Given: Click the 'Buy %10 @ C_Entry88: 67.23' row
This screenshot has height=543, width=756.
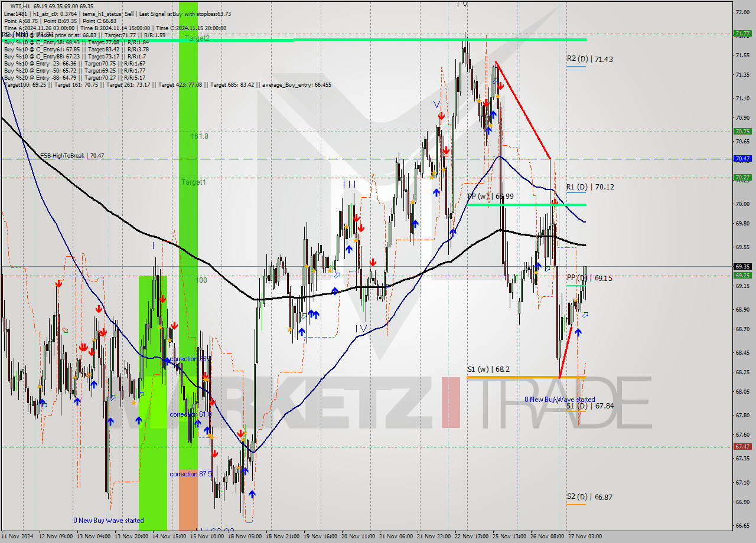Looking at the screenshot, I should click(x=74, y=56).
